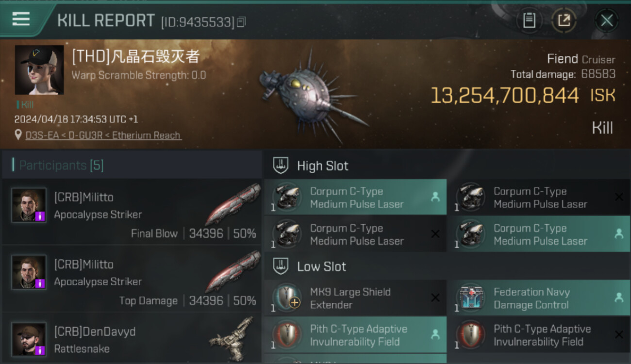Open victim pilot portrait
The height and width of the screenshot is (364, 631).
(x=39, y=70)
